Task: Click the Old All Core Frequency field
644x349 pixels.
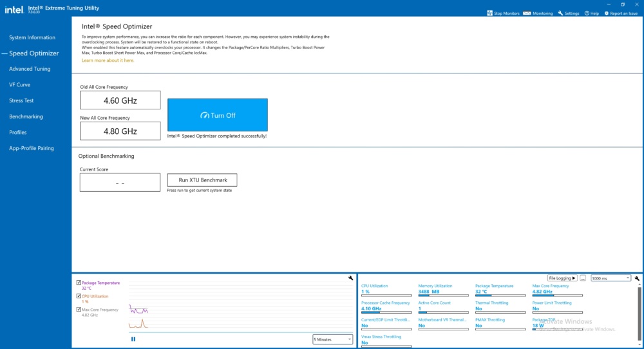Action: pos(120,100)
